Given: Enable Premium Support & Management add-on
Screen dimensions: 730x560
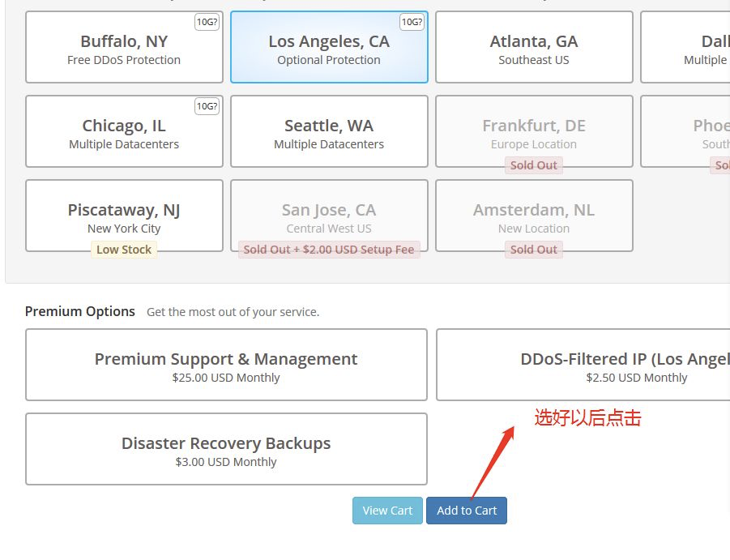Looking at the screenshot, I should [226, 365].
